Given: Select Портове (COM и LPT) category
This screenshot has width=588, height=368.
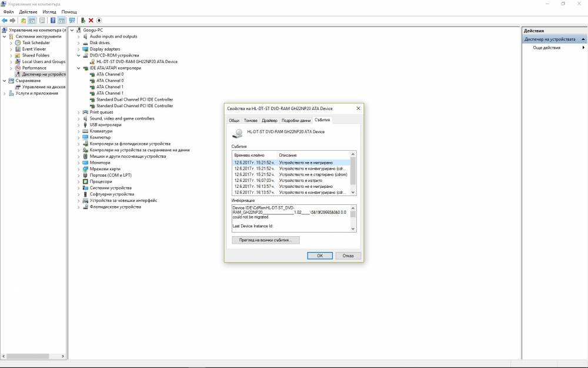Looking at the screenshot, I should (x=111, y=175).
